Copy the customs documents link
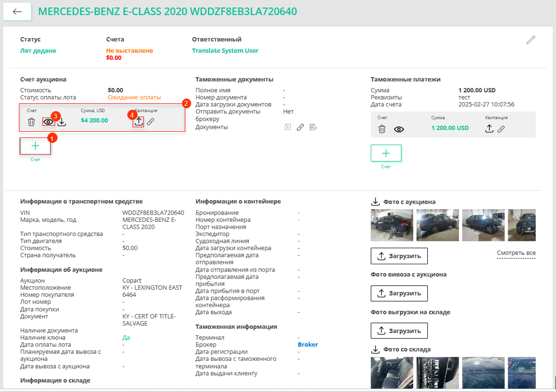Viewport: 556px width, 392px height. tap(300, 127)
